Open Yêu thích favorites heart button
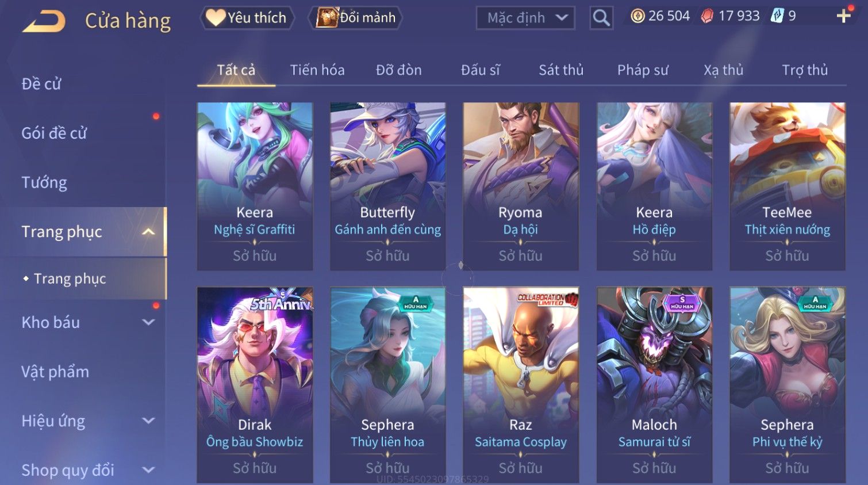The width and height of the screenshot is (868, 485). tap(247, 18)
